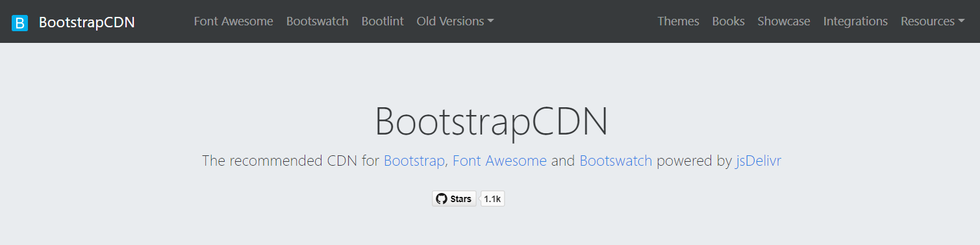Click the GitHub Stars button
This screenshot has width=980, height=245.
pyautogui.click(x=454, y=199)
